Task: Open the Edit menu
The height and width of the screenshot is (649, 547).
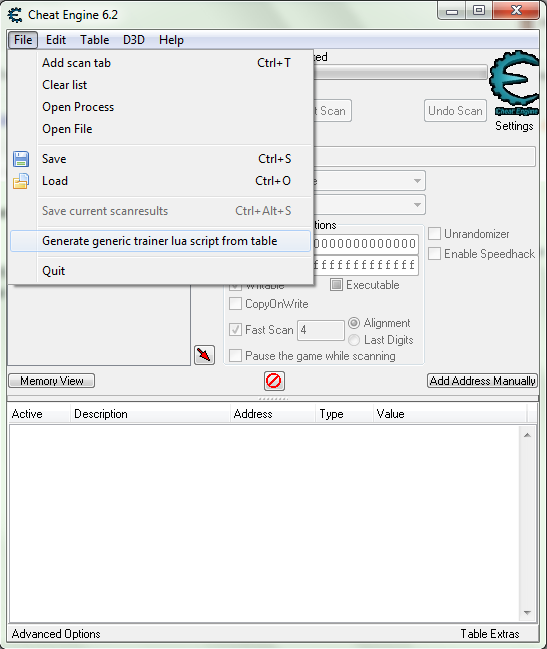Action: coord(56,40)
